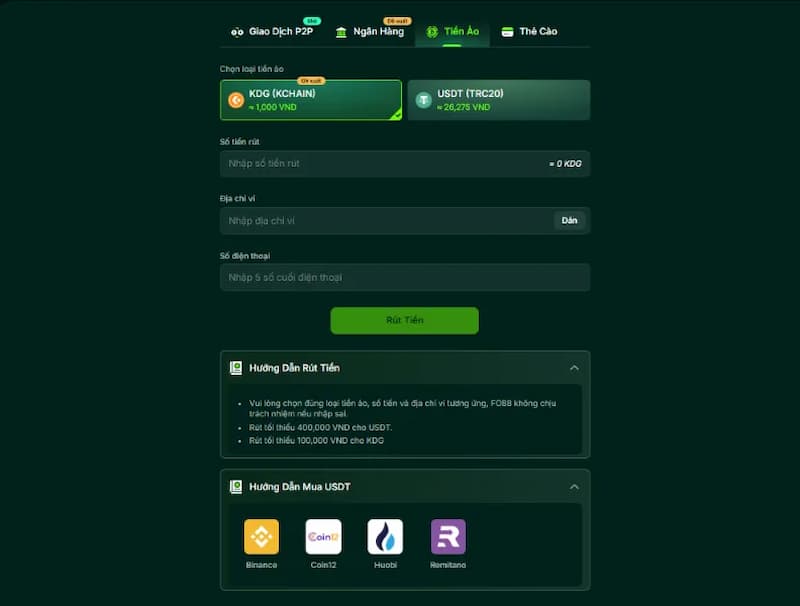800x606 pixels.
Task: Click the Hướng Dẫn Mua USDT guide icon
Action: coord(236,487)
